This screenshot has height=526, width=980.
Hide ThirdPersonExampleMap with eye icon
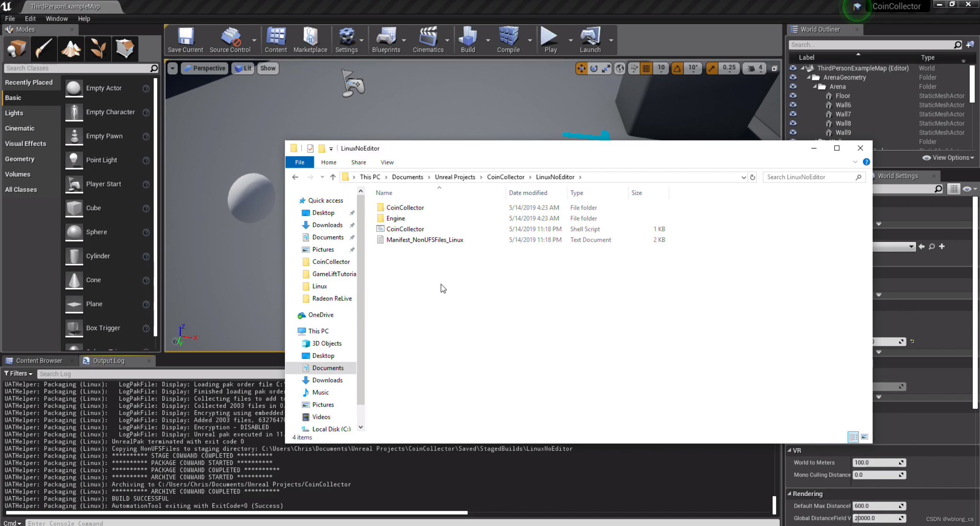(x=793, y=68)
